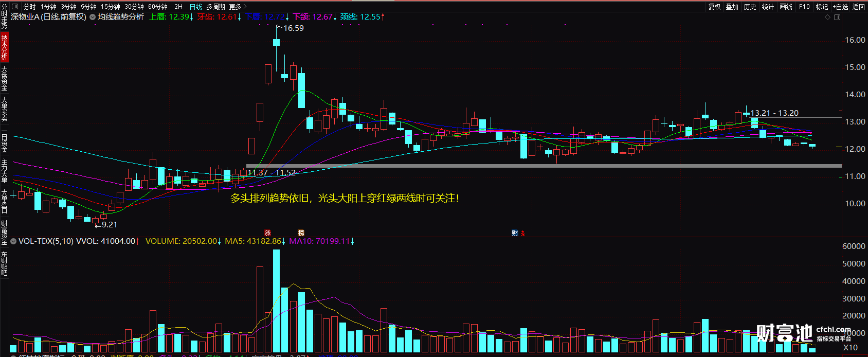Open the 财富资金 sidebar tab
868x357 pixels.
tap(4, 232)
